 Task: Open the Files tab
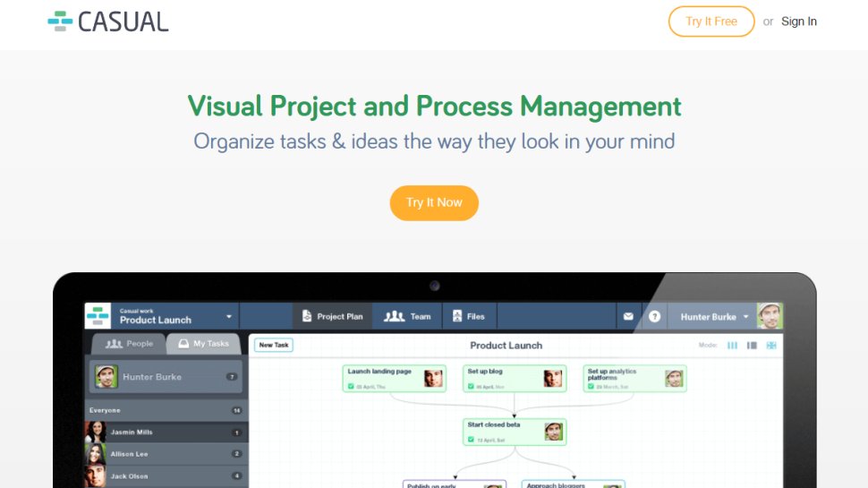(x=469, y=316)
